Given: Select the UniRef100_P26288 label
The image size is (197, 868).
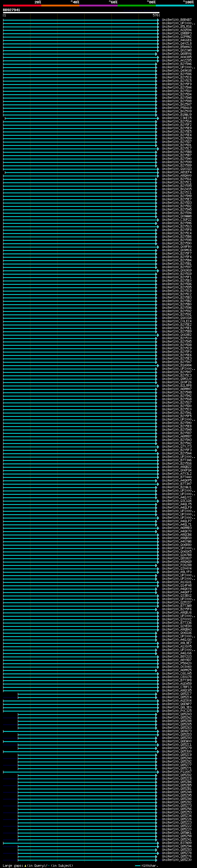Looking at the screenshot, I should pyautogui.click(x=177, y=565).
